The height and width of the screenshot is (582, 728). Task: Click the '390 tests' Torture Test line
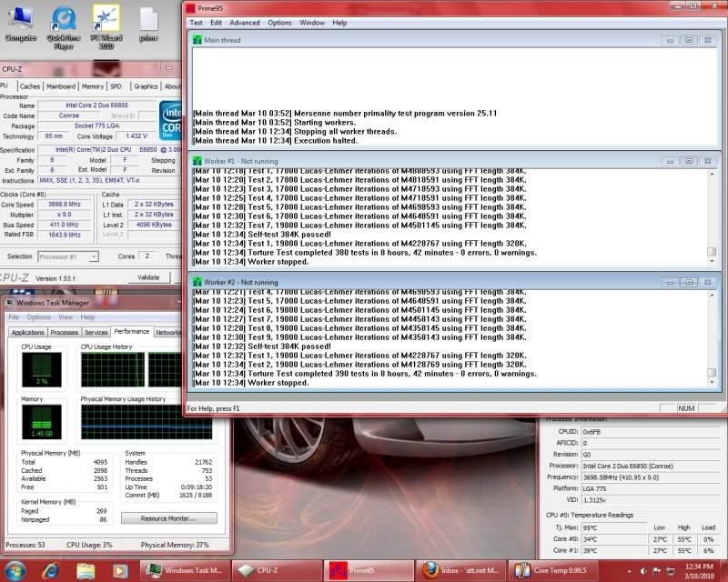[365, 374]
